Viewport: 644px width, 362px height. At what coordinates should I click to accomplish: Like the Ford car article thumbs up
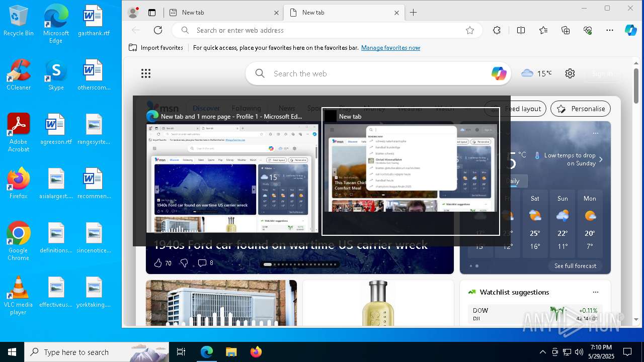click(x=158, y=263)
